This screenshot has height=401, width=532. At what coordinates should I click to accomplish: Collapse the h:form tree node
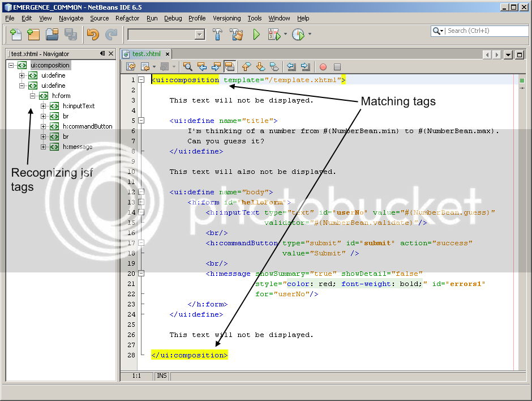[x=33, y=96]
